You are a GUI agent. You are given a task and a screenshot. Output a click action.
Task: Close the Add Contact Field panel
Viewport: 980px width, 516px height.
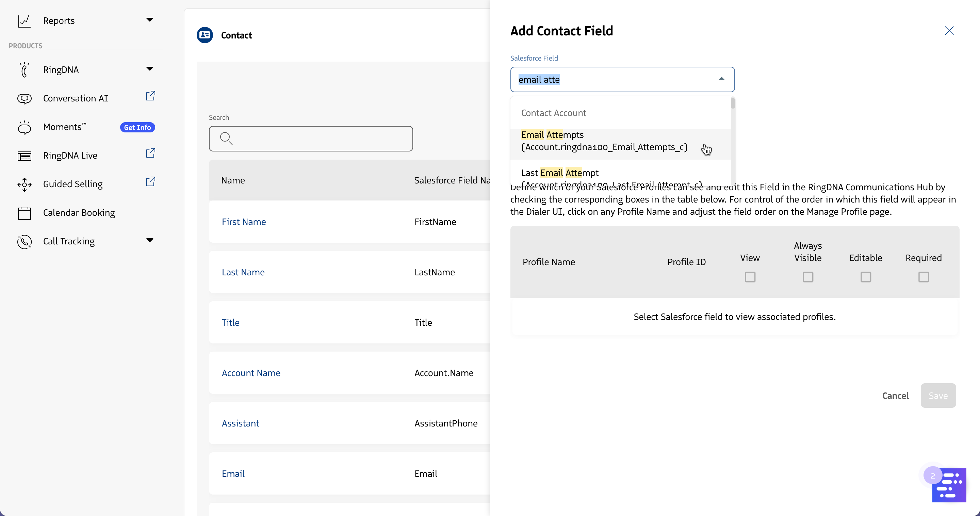pos(949,31)
